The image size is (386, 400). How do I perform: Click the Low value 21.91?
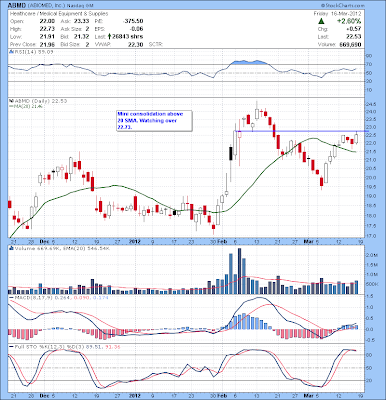48,37
